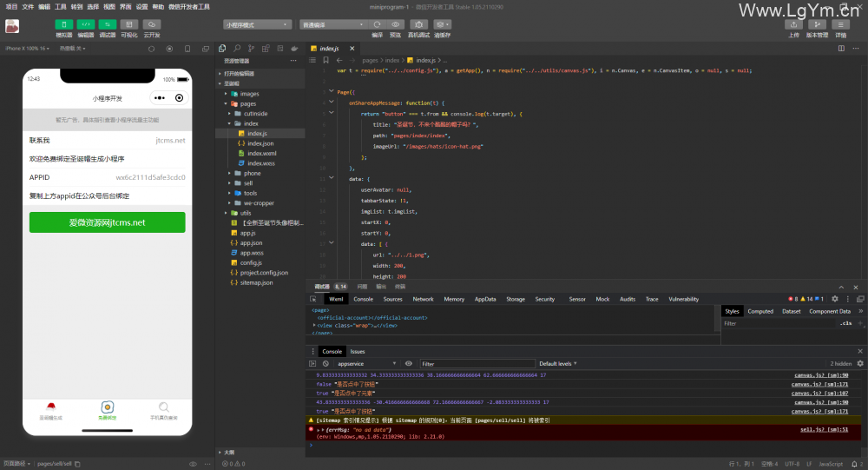Click the green 爱微资源网jtcms.net button
The width and height of the screenshot is (868, 470).
[108, 222]
